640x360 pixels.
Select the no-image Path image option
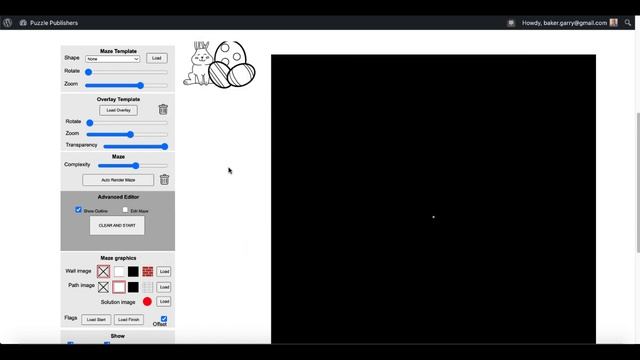[103, 287]
